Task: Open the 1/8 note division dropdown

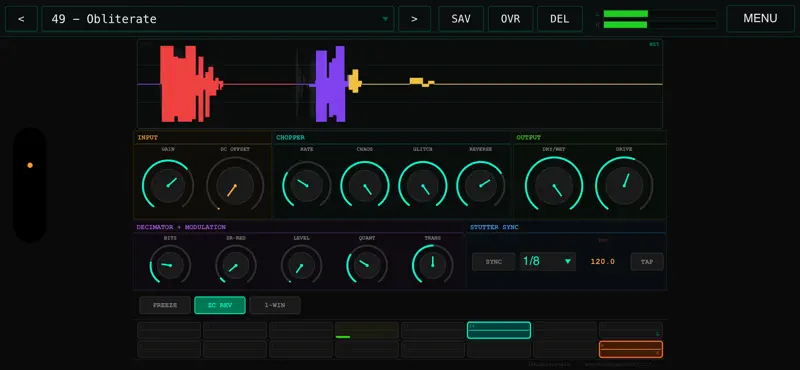Action: pyautogui.click(x=547, y=261)
